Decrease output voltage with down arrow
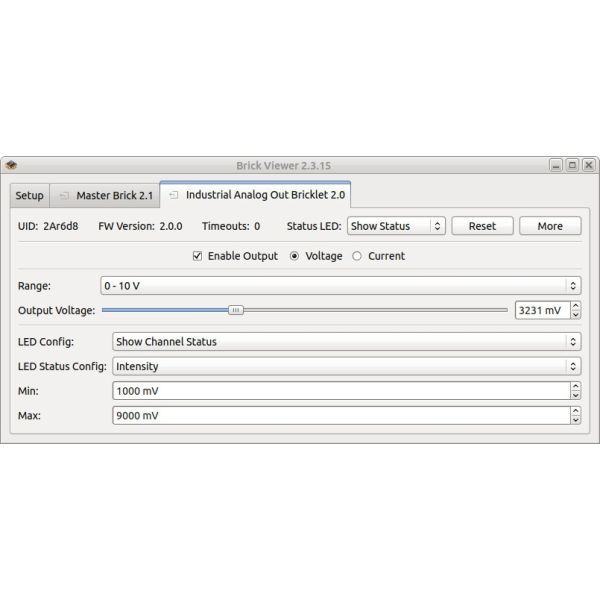Screen dimensions: 600x600 click(x=576, y=315)
